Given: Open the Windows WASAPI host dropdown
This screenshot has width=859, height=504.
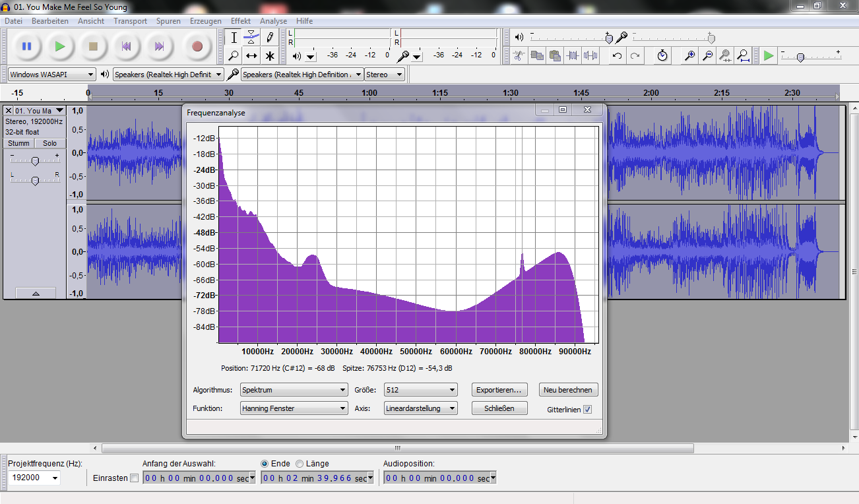Looking at the screenshot, I should tap(51, 75).
